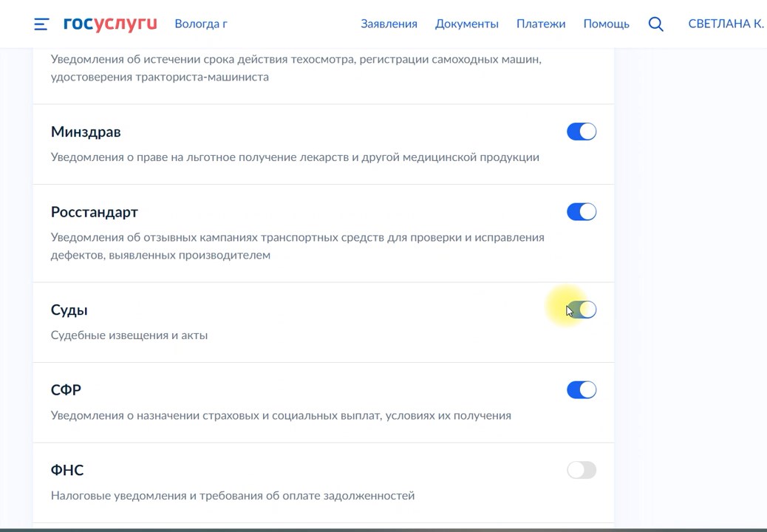Enable ФНС tax notifications toggle
767x532 pixels.
pos(581,470)
